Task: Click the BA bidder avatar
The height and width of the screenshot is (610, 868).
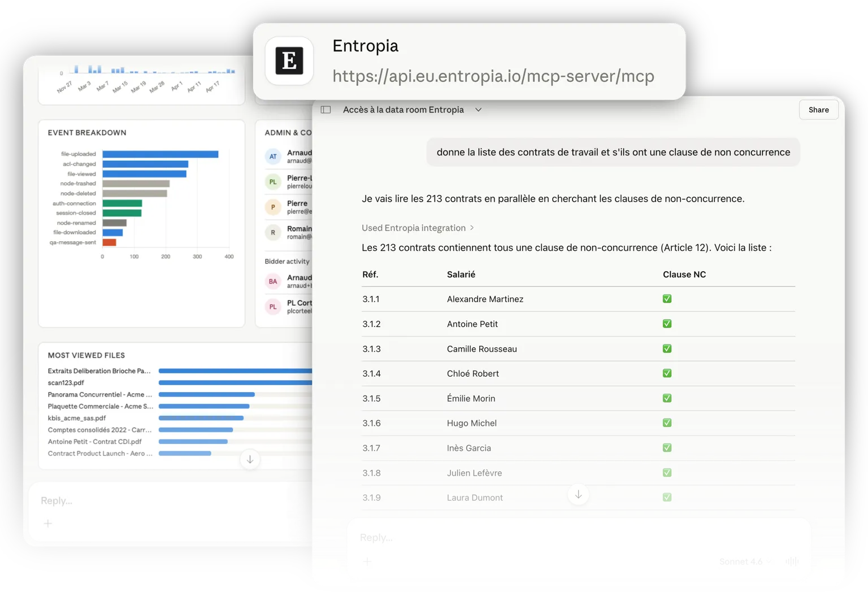Action: pyautogui.click(x=273, y=281)
